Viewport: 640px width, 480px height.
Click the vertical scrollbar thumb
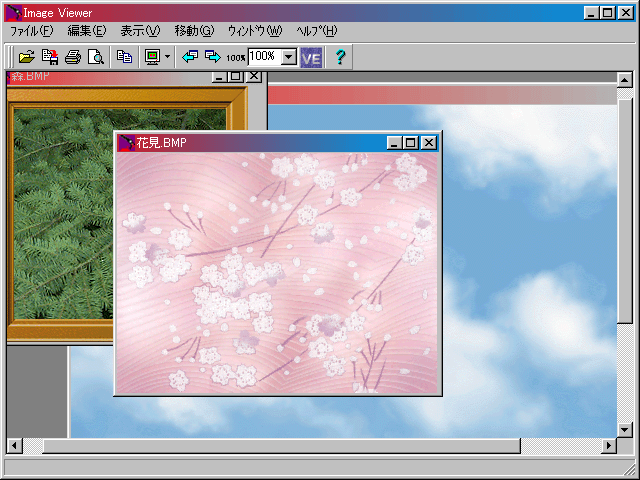[x=624, y=211]
